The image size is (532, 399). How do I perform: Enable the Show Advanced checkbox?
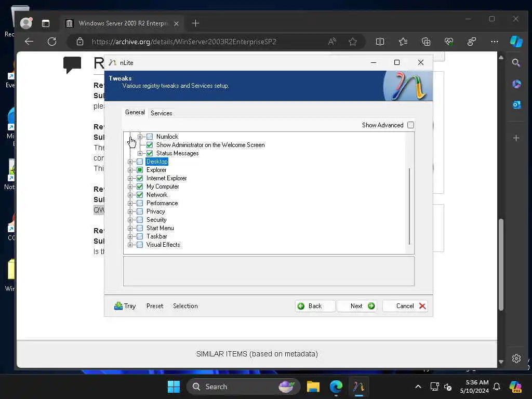(410, 125)
